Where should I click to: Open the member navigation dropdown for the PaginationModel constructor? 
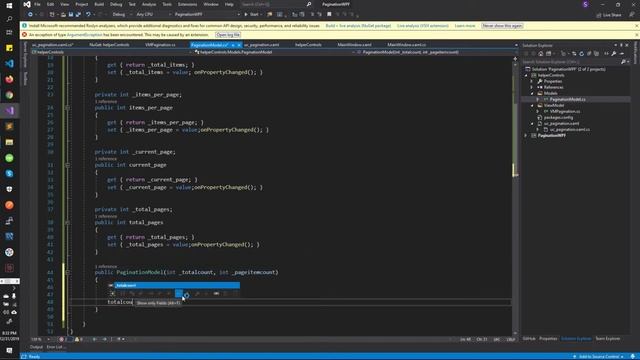pyautogui.click(x=436, y=52)
